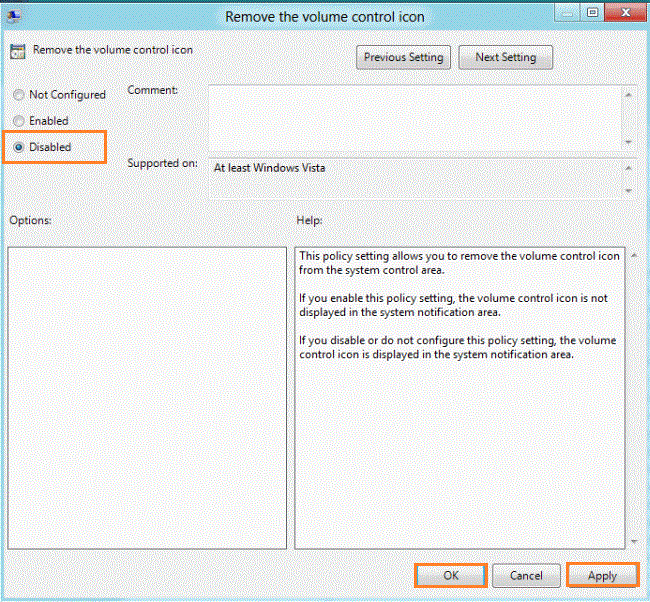
Task: Click the Supported on field text
Action: [269, 168]
